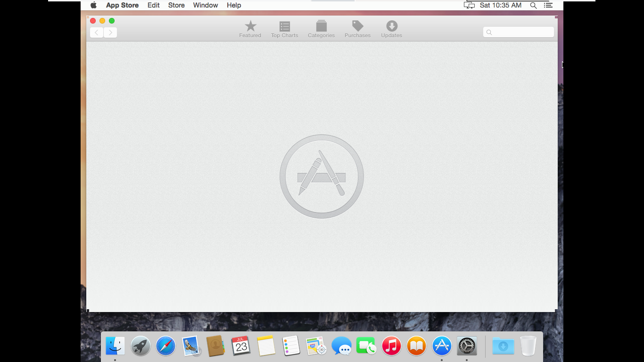The height and width of the screenshot is (362, 644).
Task: Open the Downloads folder in the Dock
Action: [503, 346]
